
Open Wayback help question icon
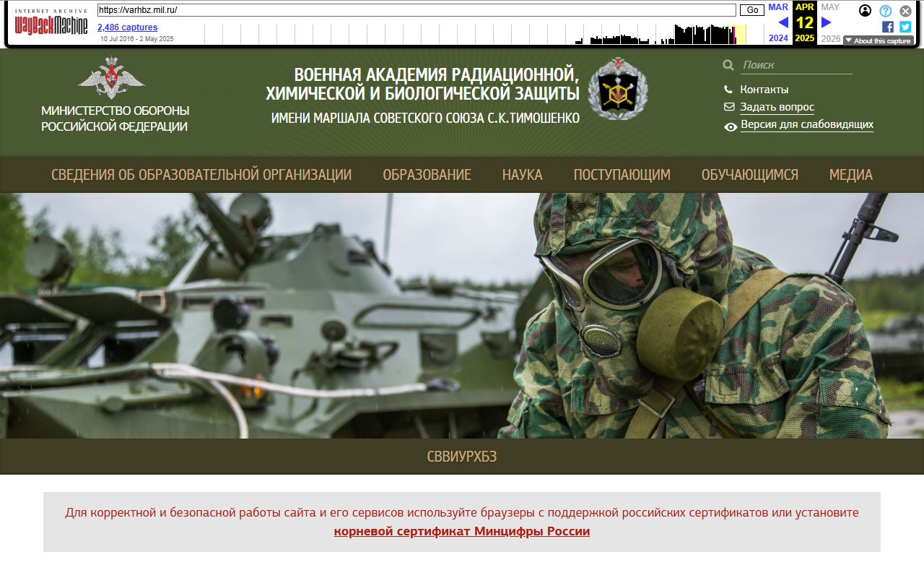click(886, 11)
